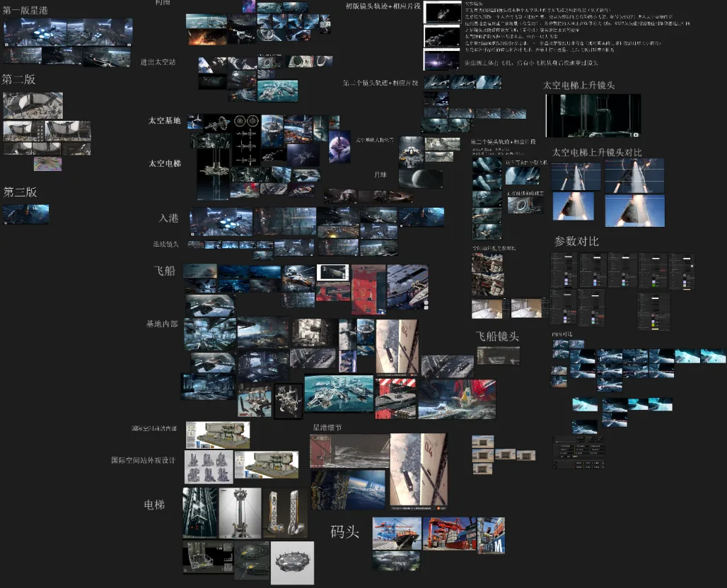Screen dimensions: 727x588
Task: Select the port photo with the white "M"
Action: (x=491, y=536)
